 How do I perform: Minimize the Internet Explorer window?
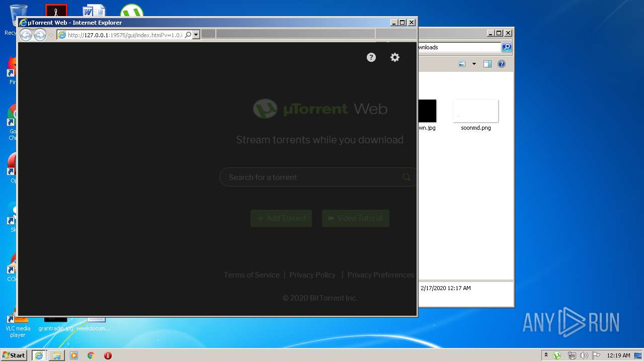[x=394, y=23]
